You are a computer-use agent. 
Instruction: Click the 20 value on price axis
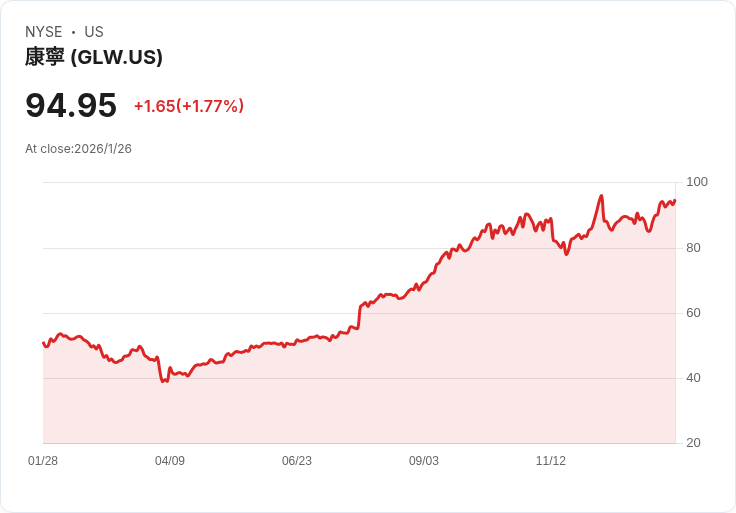tap(694, 443)
